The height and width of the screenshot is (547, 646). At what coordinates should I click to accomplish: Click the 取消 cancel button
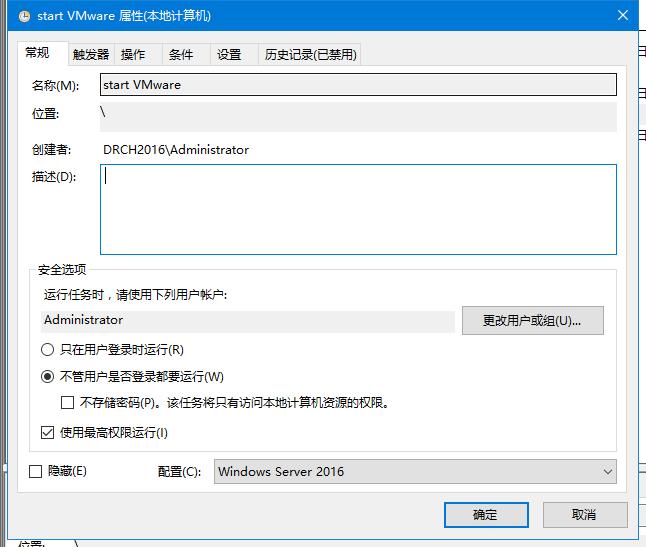tap(585, 515)
